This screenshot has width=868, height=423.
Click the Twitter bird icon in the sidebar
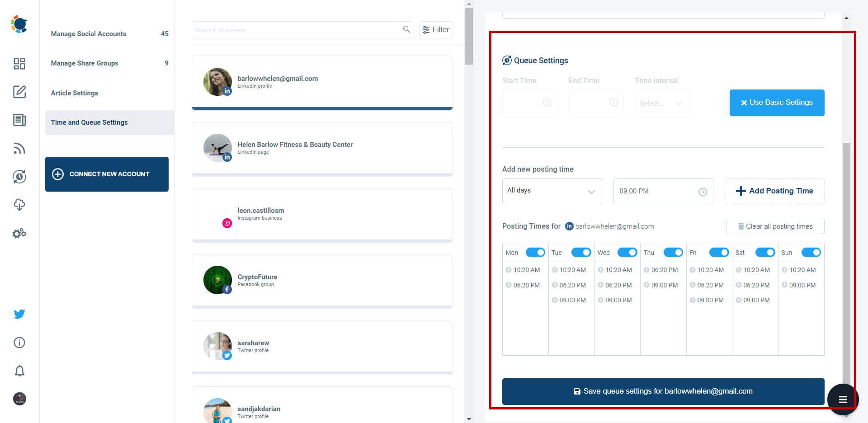click(19, 314)
